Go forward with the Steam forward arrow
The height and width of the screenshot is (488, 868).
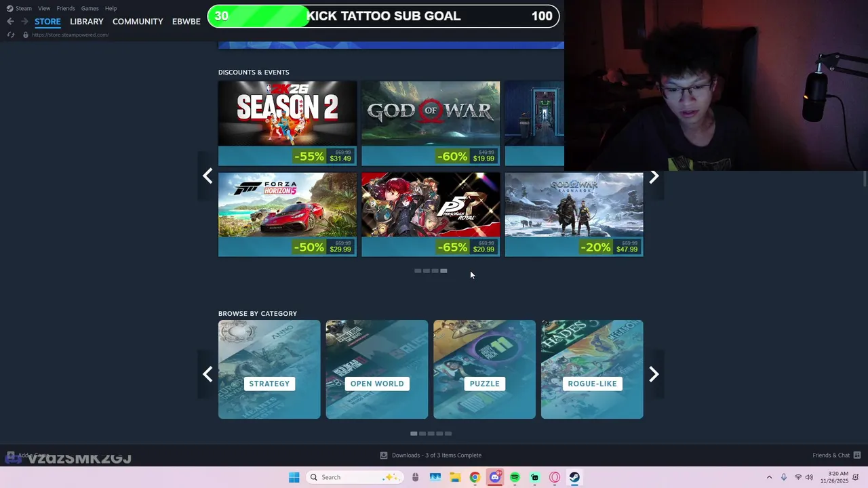(x=24, y=22)
